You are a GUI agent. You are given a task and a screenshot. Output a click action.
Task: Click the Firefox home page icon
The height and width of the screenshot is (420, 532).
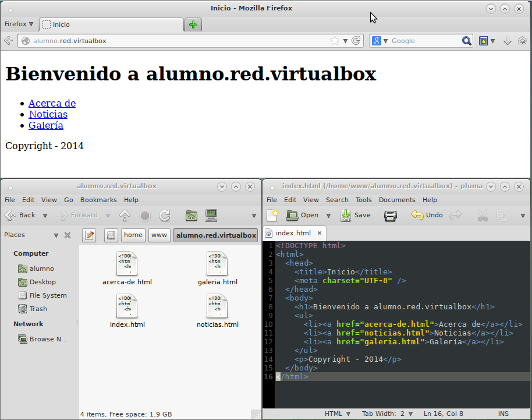[x=522, y=41]
